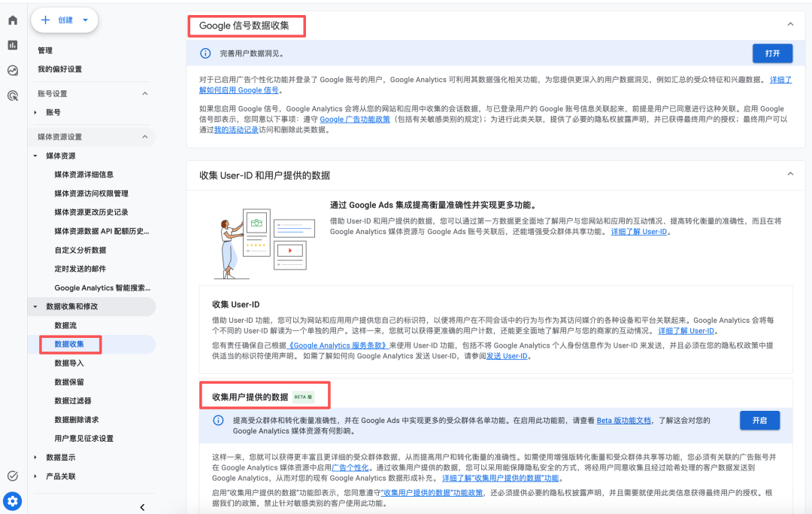Collapse the 数据收集和修改 tree arrow
This screenshot has width=812, height=514.
[x=35, y=307]
